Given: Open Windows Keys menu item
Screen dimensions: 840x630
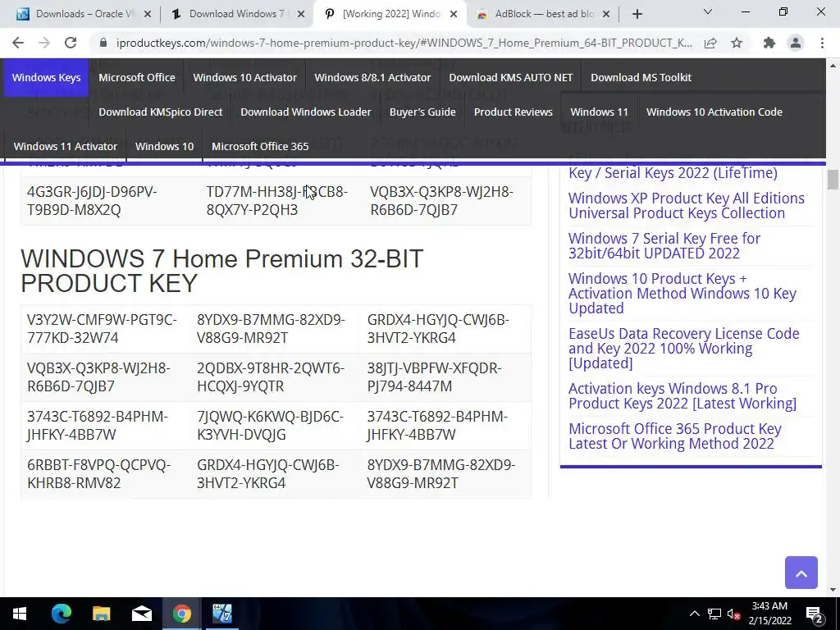Looking at the screenshot, I should click(x=46, y=78).
